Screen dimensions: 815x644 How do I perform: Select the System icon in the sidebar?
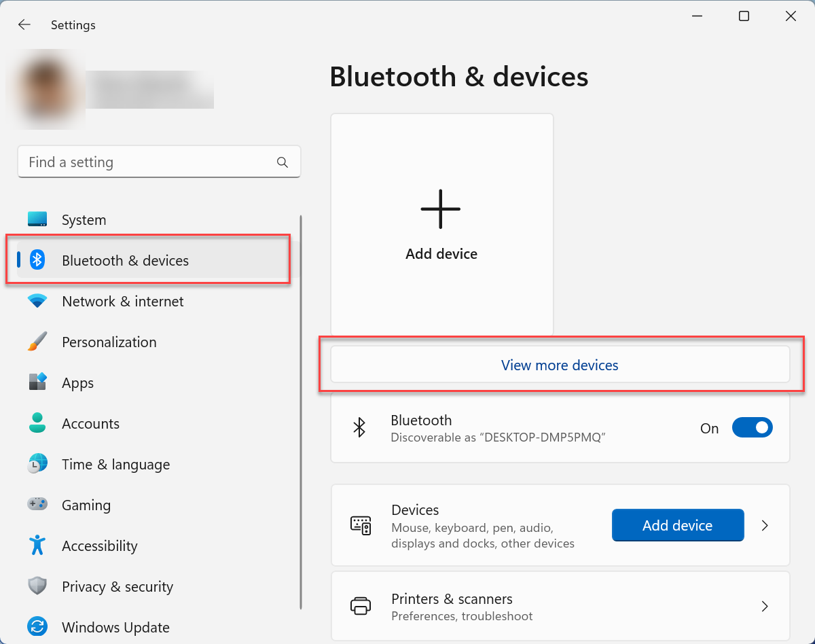click(37, 219)
